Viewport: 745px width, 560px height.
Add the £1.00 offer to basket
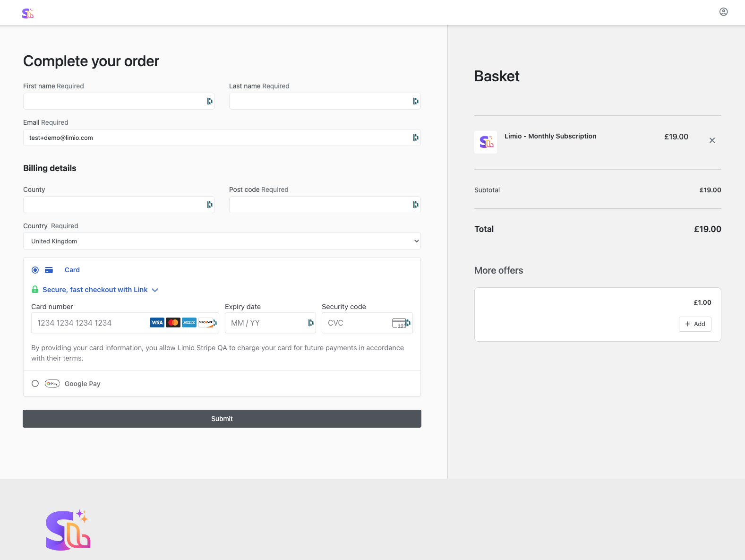695,324
